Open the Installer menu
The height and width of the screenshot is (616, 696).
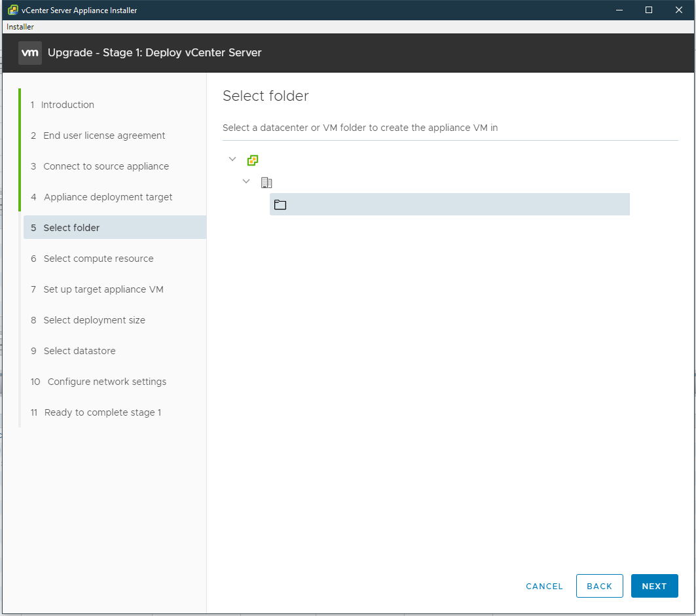20,27
